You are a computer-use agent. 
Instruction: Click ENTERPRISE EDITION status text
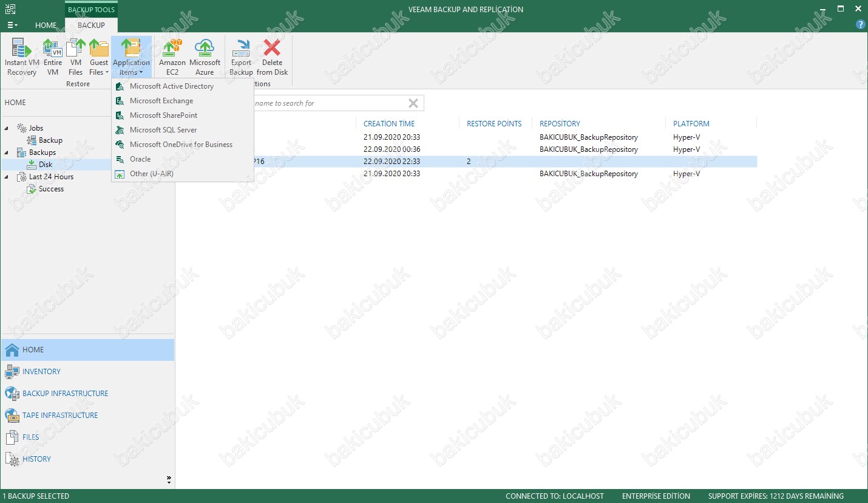tap(656, 496)
